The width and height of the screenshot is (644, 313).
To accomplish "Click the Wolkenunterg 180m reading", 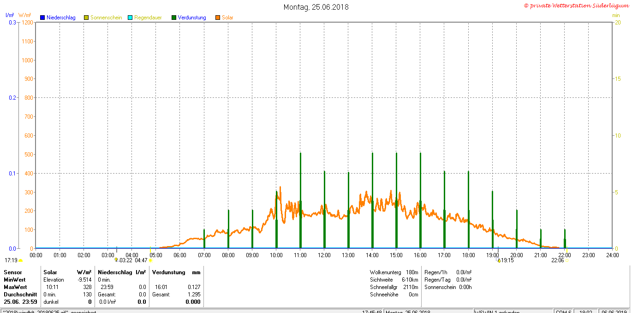I will (394, 272).
